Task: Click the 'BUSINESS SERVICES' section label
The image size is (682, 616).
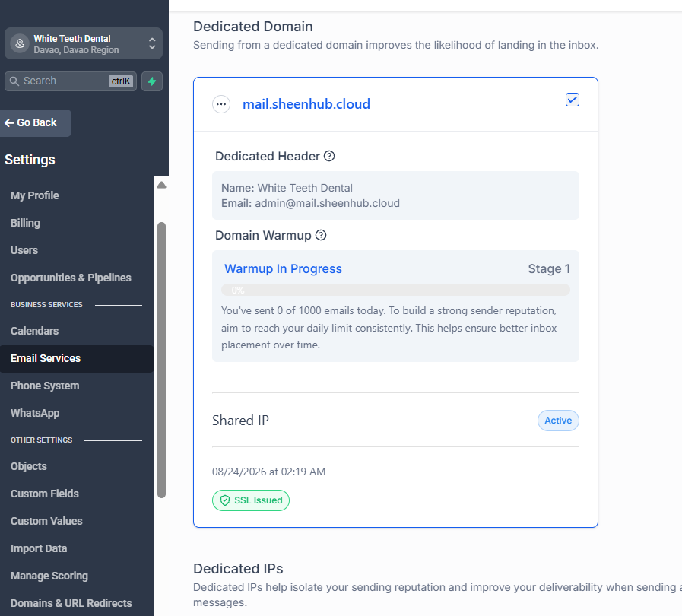Action: click(x=46, y=305)
